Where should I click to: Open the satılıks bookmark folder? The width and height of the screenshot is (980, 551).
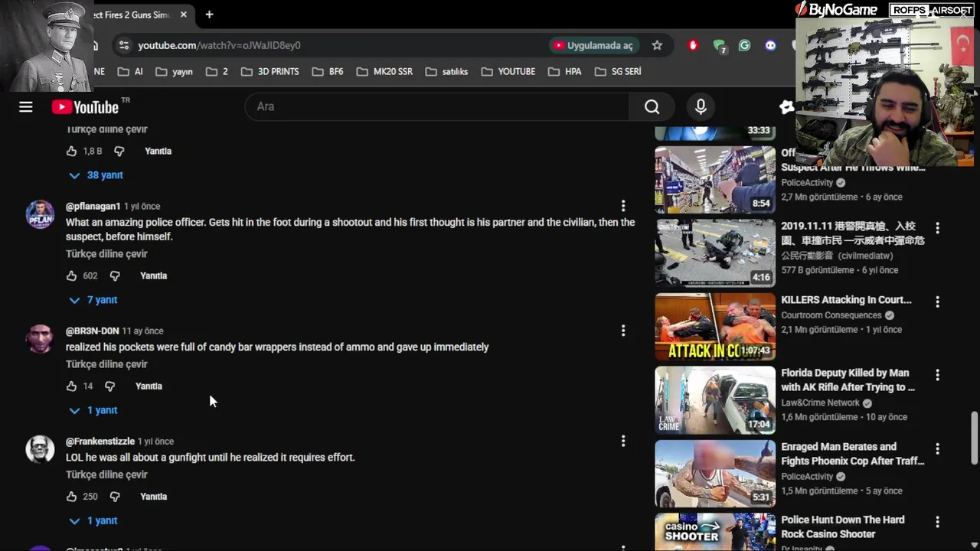(447, 71)
